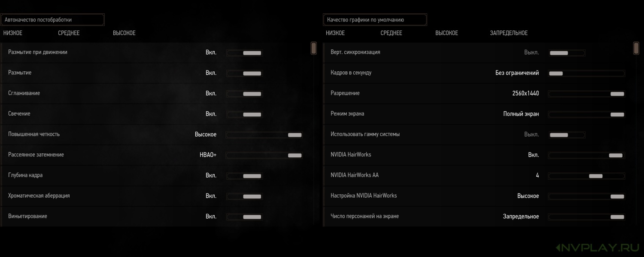This screenshot has height=257, width=644.
Task: Click the Полный экран value
Action: 521,114
